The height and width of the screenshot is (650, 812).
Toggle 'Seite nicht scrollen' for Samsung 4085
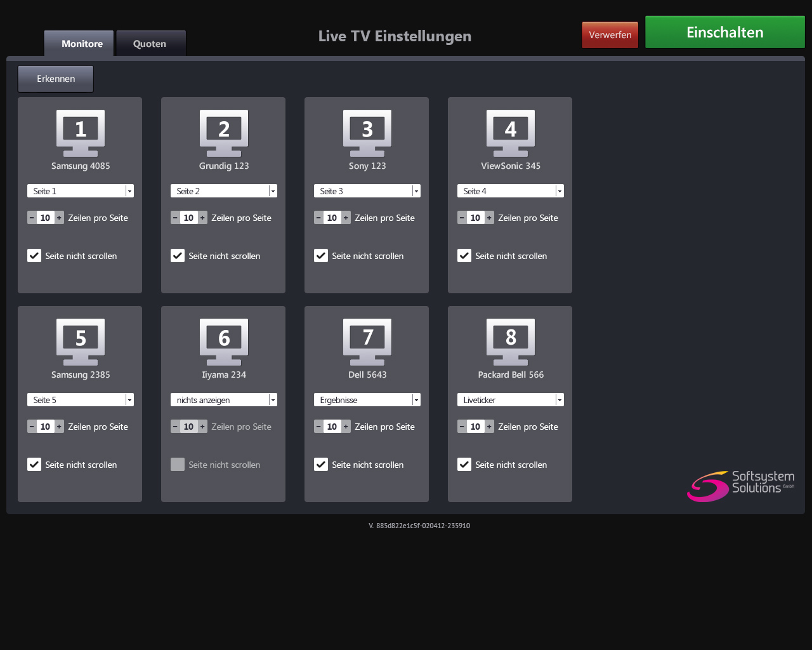34,256
